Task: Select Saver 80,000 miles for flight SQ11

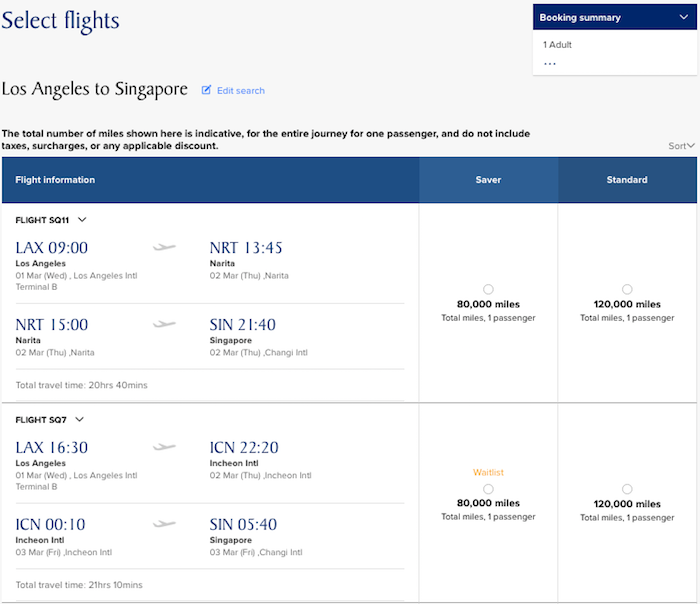Action: (x=488, y=289)
